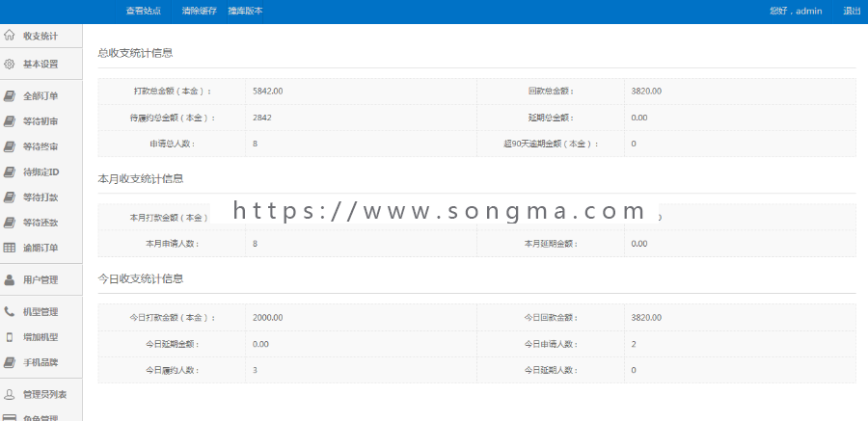The width and height of the screenshot is (868, 421).
Task: Select the 0.00 value next to 本月延期金额
Action: point(638,244)
